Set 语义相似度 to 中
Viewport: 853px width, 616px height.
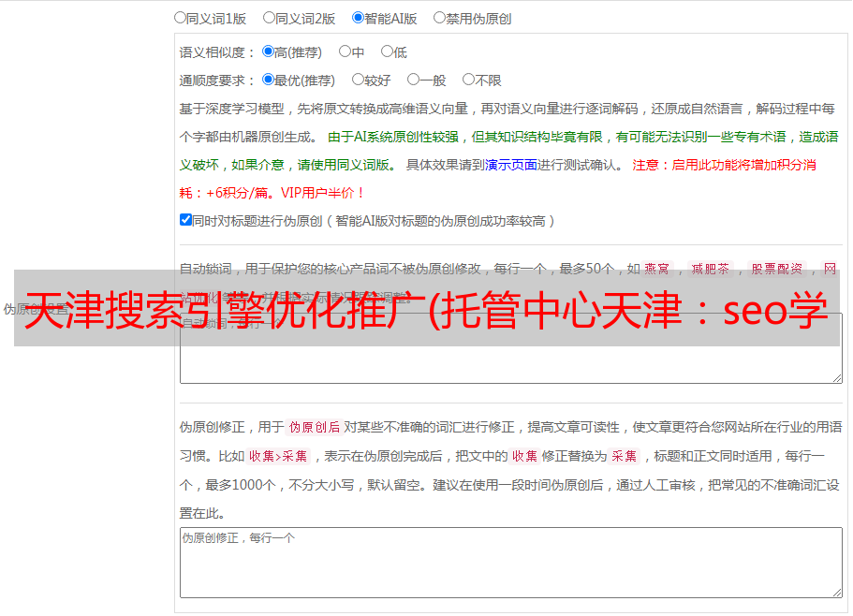tap(345, 51)
